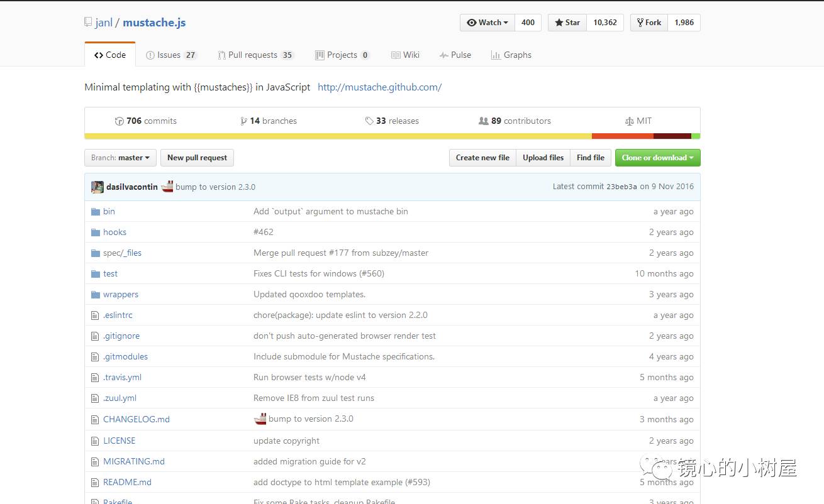Open the #462 commit message

[x=264, y=233]
